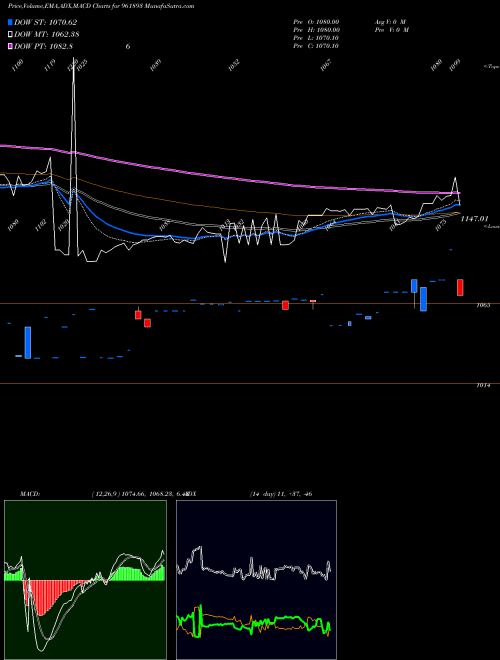Click the Avg V: 0 M label
The width and height of the screenshot is (500, 660).
pos(390,22)
